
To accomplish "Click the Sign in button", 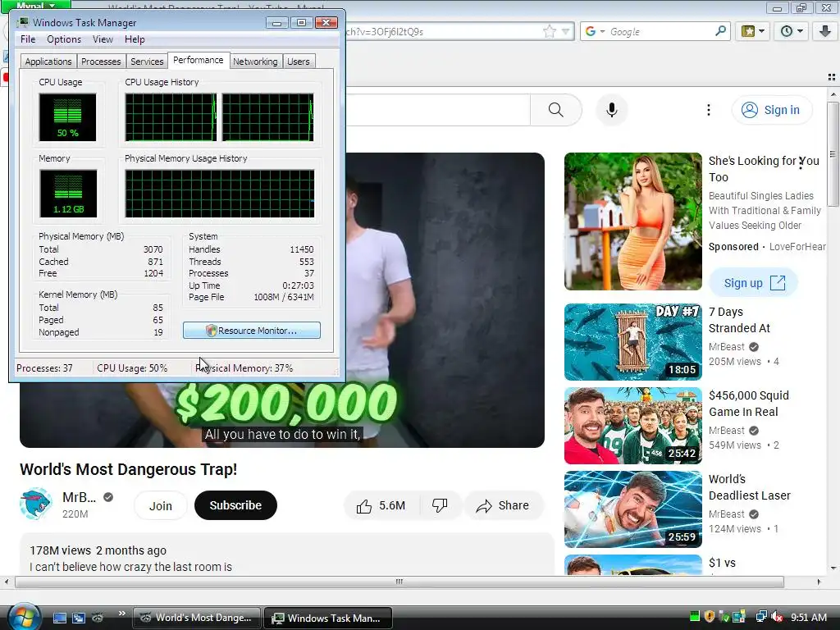I will [x=771, y=110].
